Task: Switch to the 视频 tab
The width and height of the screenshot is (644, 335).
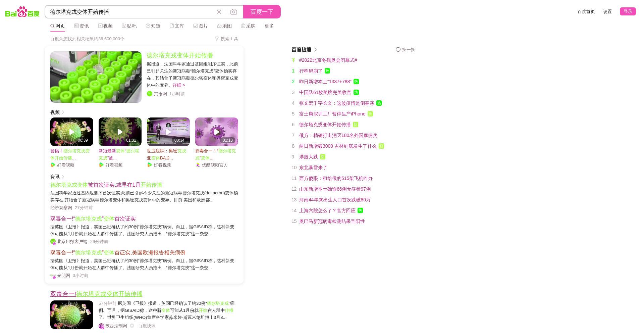Action: point(105,26)
